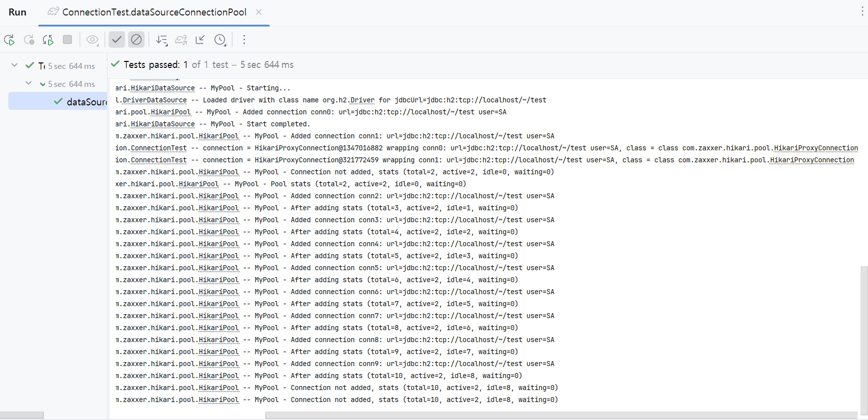Select the root test results row
The height and width of the screenshot is (420, 868).
point(54,65)
